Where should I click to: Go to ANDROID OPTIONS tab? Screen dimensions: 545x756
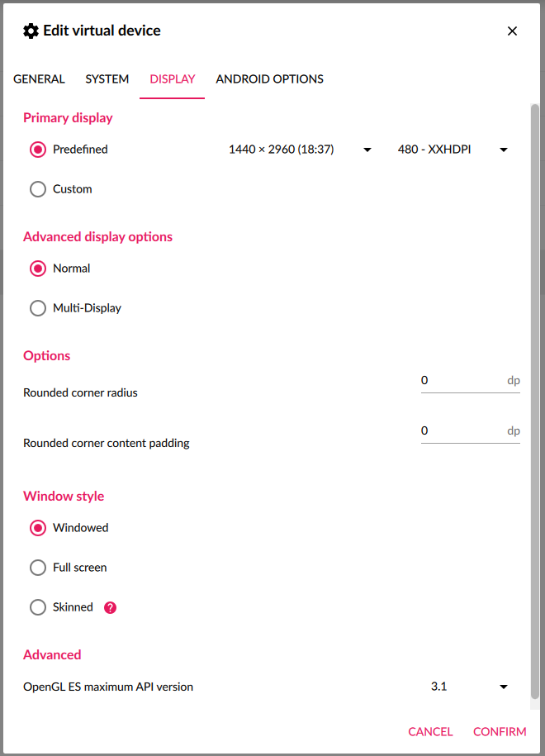268,78
